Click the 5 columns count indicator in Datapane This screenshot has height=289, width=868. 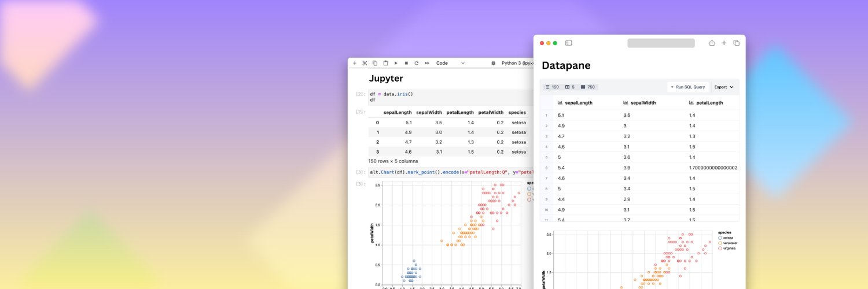tap(570, 87)
